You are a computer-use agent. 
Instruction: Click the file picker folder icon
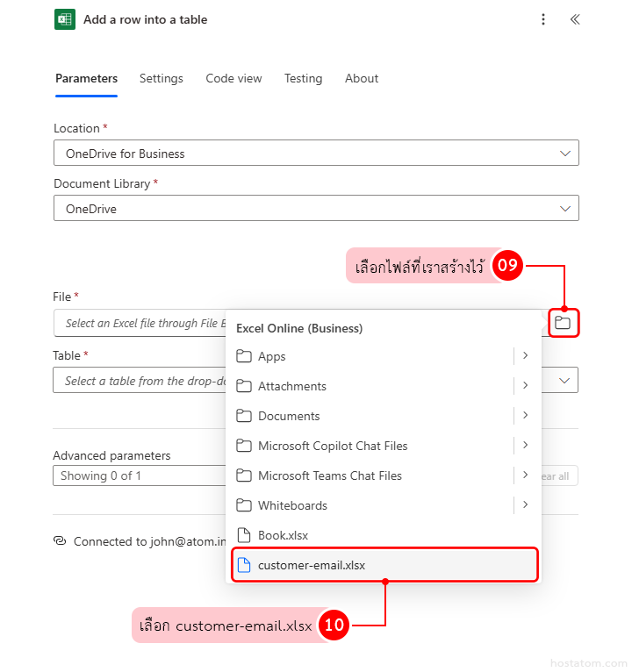click(563, 323)
